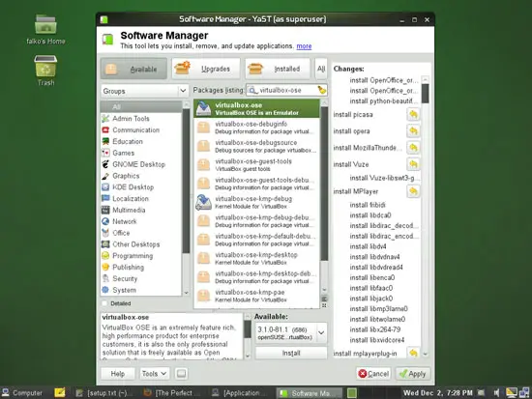Clear the search field with broom icon

click(321, 90)
